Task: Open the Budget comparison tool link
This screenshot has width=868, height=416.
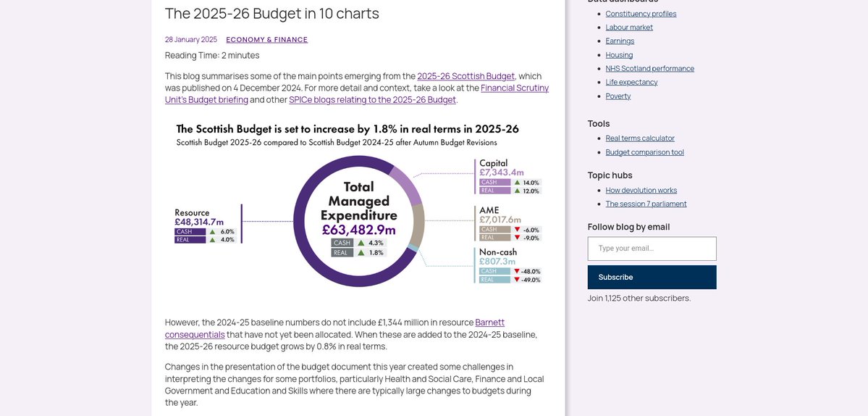Action: coord(645,152)
